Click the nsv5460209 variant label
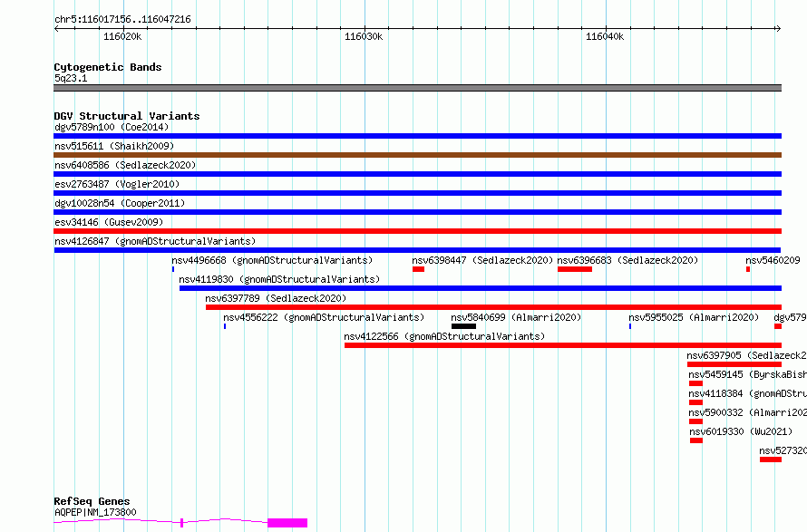Image resolution: width=807 pixels, height=532 pixels. [773, 260]
